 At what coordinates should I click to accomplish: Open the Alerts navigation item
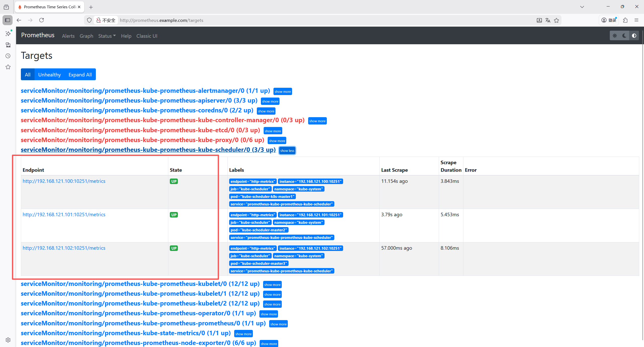[68, 36]
